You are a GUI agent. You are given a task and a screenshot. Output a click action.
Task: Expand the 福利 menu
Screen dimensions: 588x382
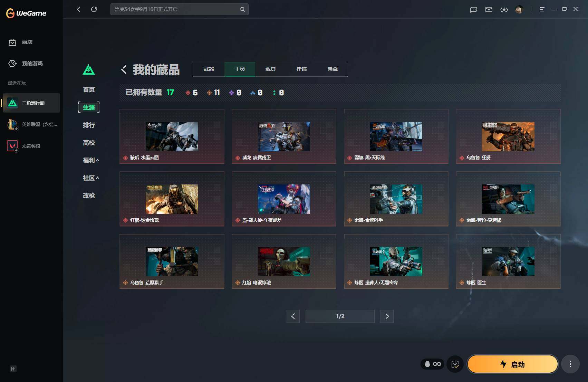[x=91, y=160]
